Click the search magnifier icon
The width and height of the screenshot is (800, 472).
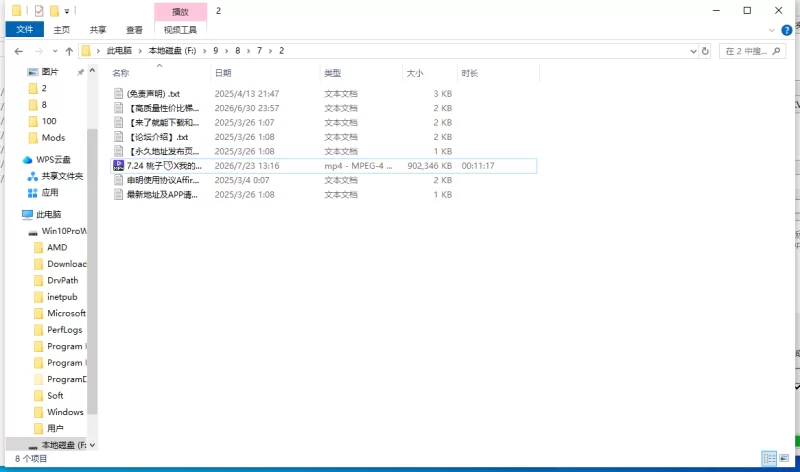tap(777, 51)
